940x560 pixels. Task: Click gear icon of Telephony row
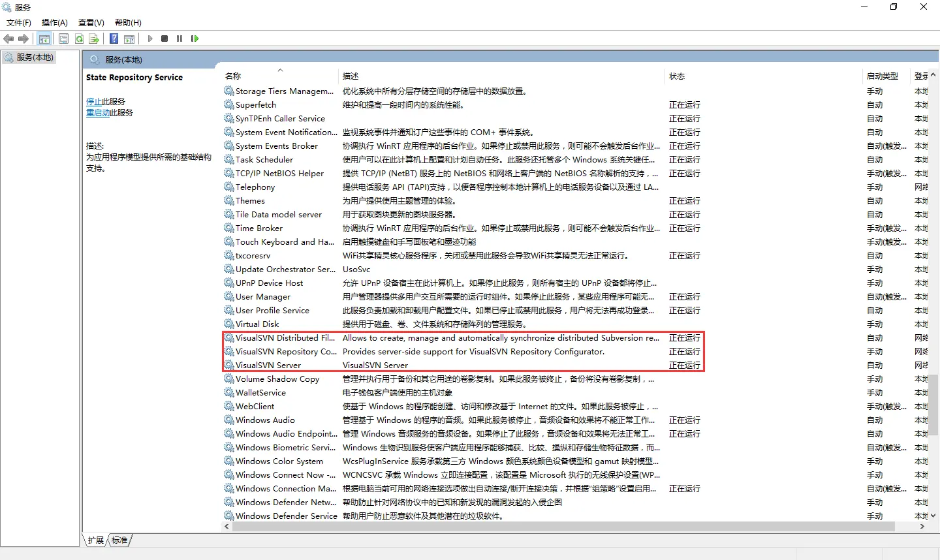(x=228, y=187)
